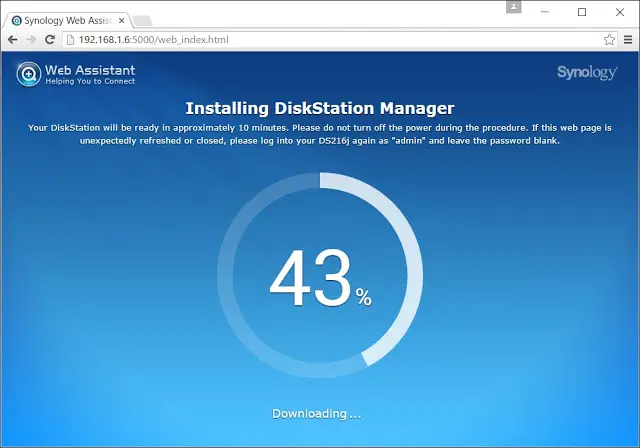
Task: Open a new tab with blank tab button
Action: click(142, 20)
